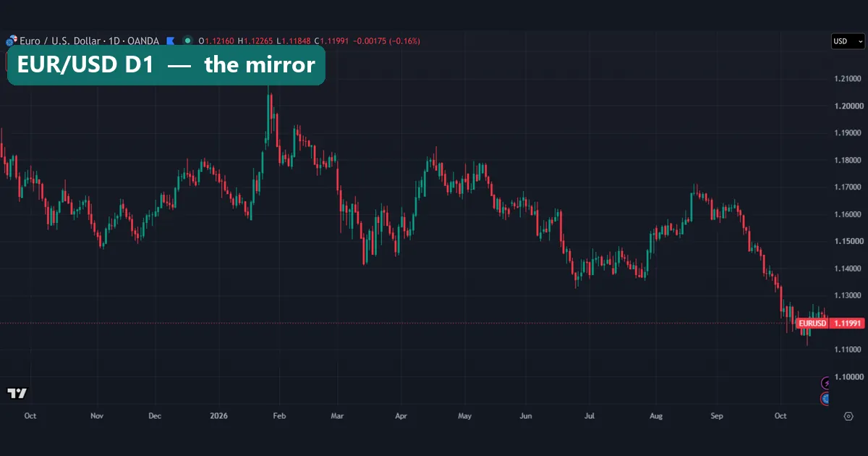868x456 pixels.
Task: Click the 1.18000 price axis label
Action: 846,160
